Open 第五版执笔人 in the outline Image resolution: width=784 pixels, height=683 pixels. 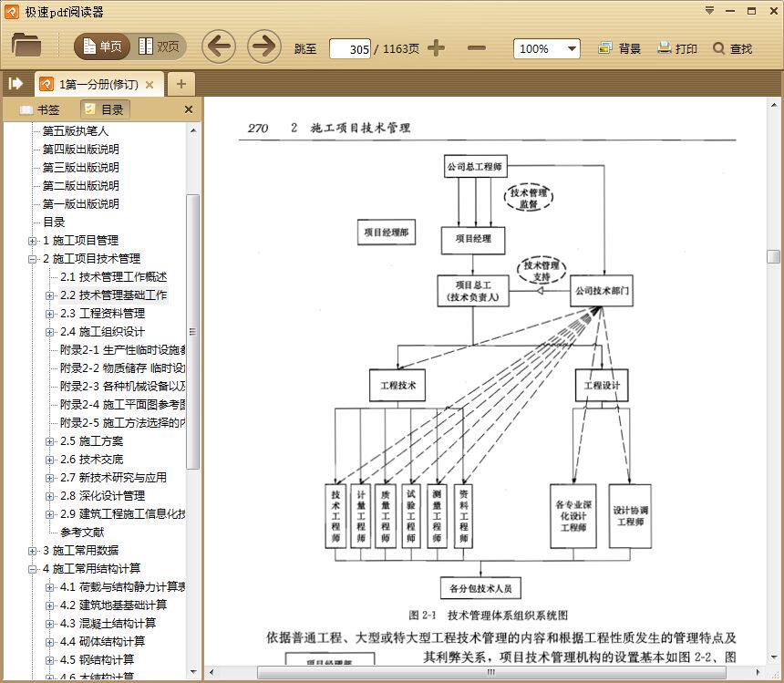75,131
